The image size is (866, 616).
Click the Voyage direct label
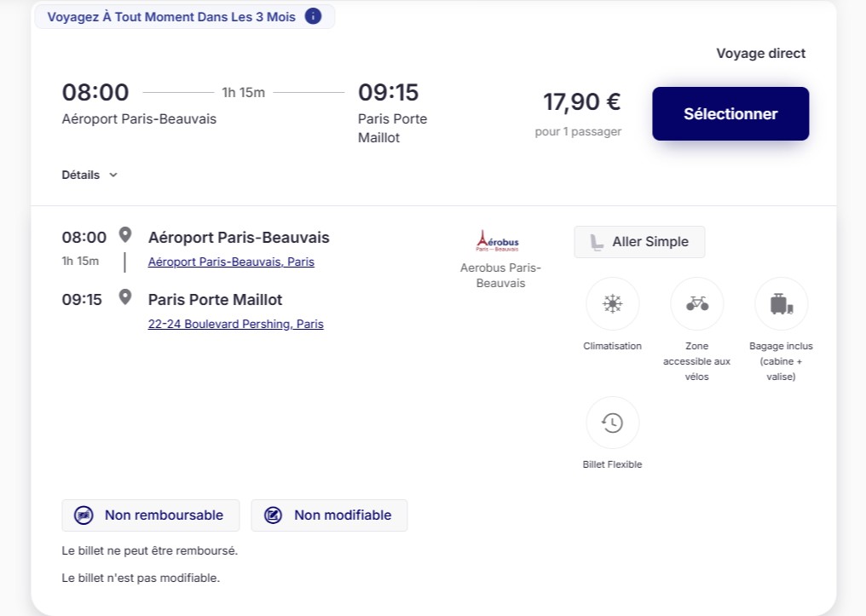click(760, 54)
